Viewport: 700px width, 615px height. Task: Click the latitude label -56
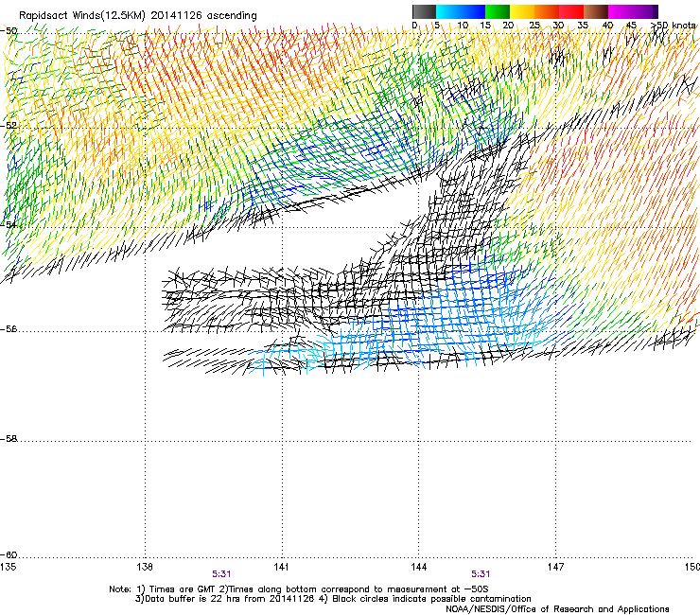click(x=9, y=329)
